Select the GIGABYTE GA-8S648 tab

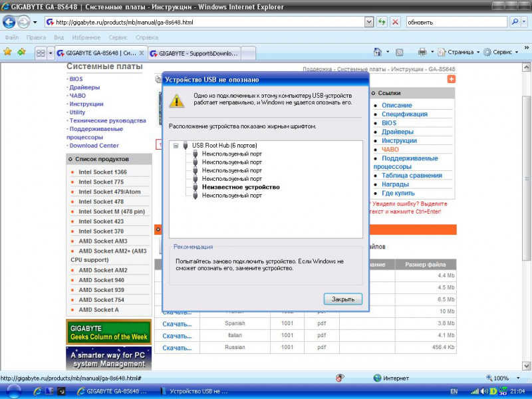(97, 53)
